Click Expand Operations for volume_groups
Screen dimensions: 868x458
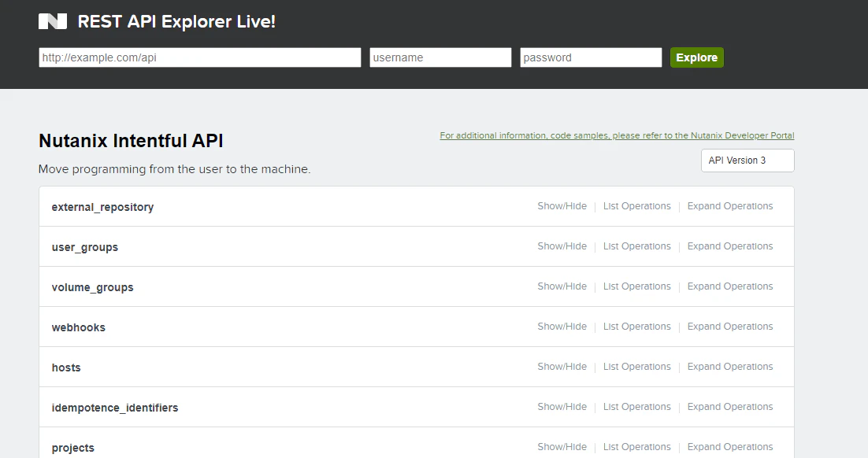729,286
